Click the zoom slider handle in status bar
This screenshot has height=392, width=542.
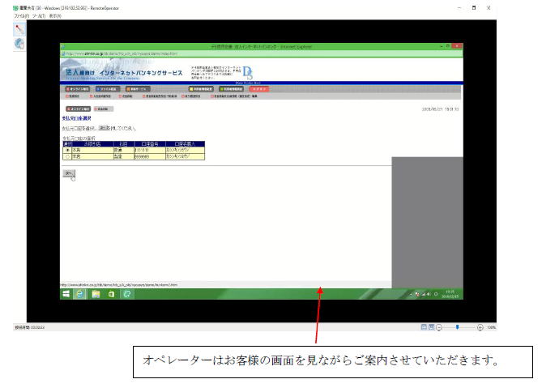point(457,327)
